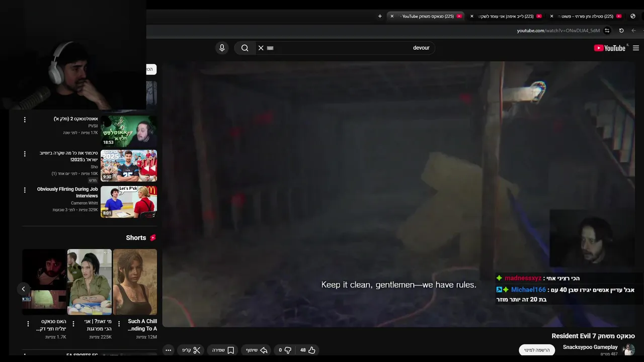
Task: Open 'Such A Chill' short thumbnail
Action: 135,282
